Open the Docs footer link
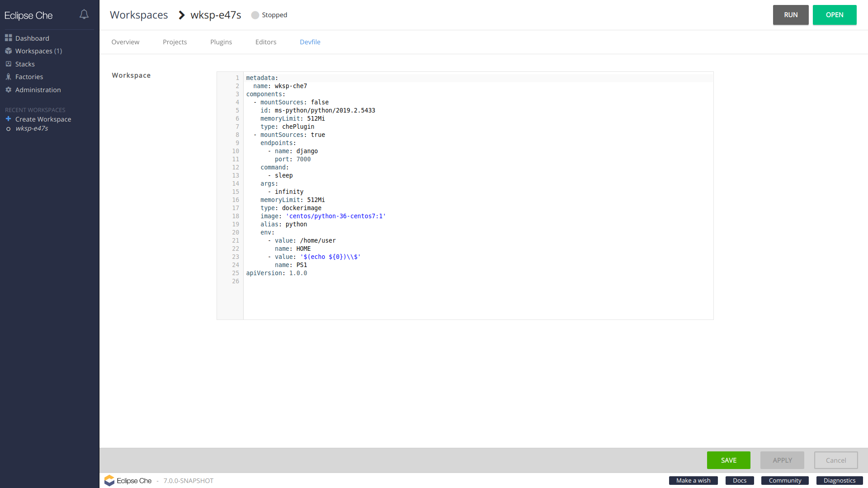868x488 pixels. tap(740, 480)
